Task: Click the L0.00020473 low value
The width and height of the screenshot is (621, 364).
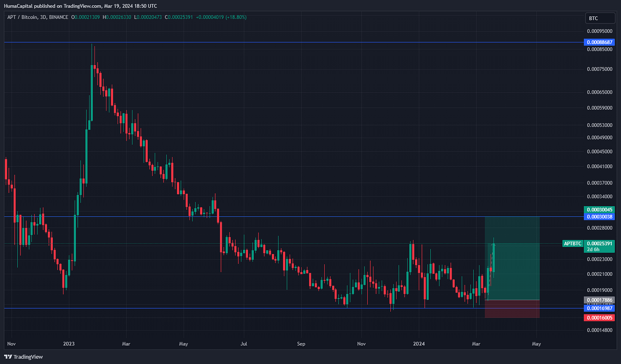Action: [149, 17]
